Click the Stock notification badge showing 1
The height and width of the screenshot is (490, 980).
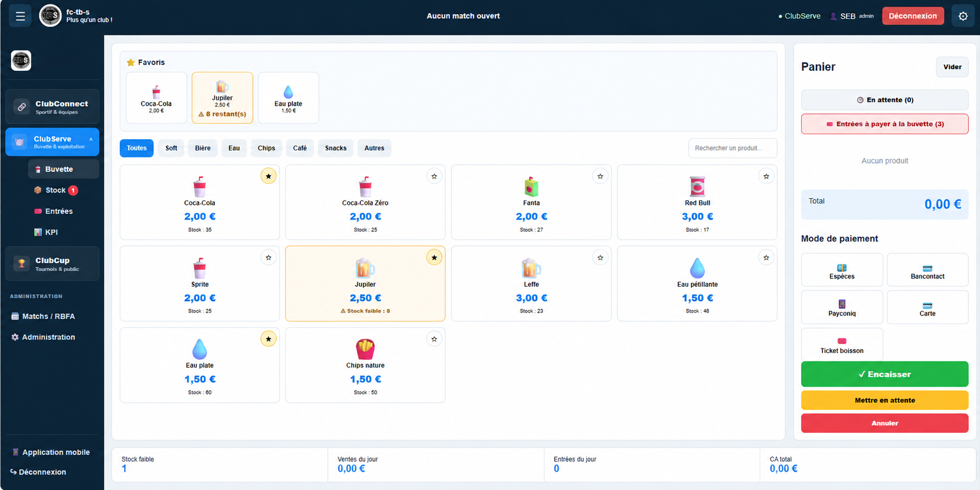pos(73,190)
